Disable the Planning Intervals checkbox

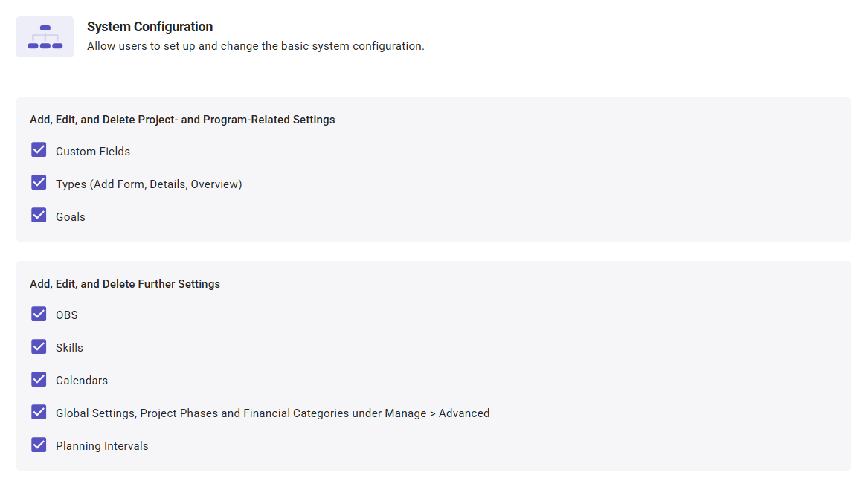39,445
